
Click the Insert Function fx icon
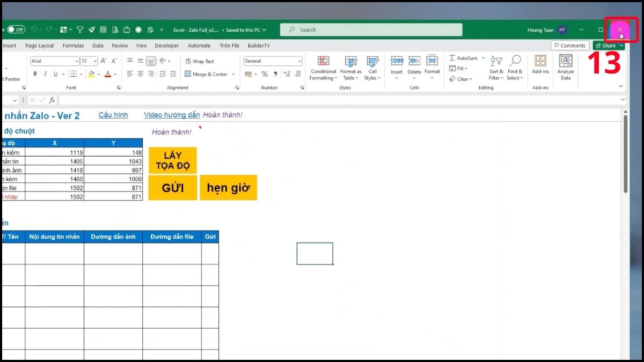coord(52,100)
